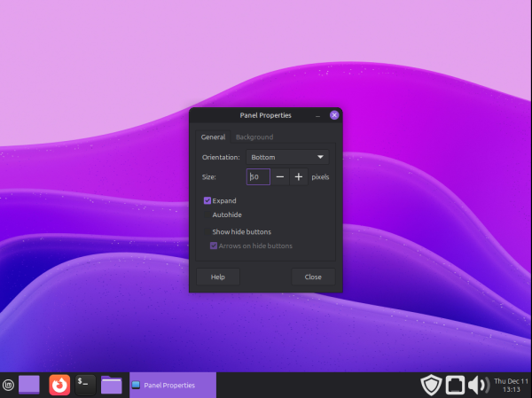Launch Firefox from the taskbar
This screenshot has height=398, width=532.
pos(59,385)
